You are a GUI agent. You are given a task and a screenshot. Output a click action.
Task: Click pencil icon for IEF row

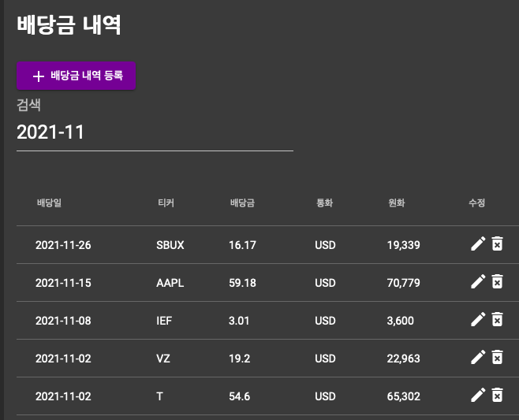click(478, 319)
